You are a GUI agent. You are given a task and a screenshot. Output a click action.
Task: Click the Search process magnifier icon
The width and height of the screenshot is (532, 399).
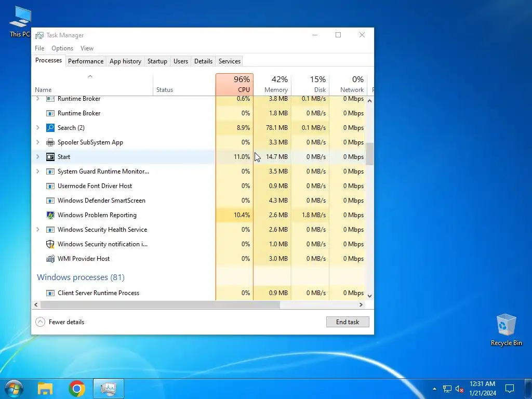50,128
